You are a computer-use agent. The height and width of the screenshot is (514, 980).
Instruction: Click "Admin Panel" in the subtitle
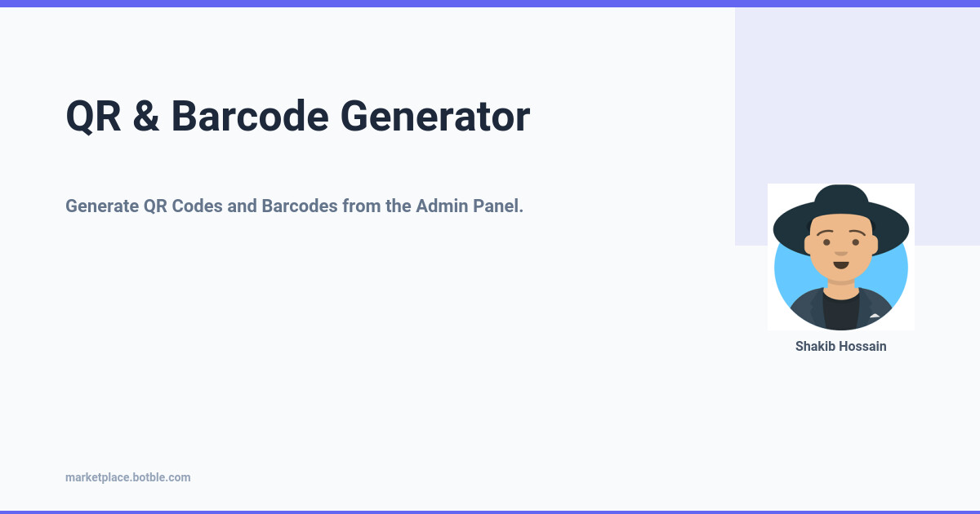[470, 206]
